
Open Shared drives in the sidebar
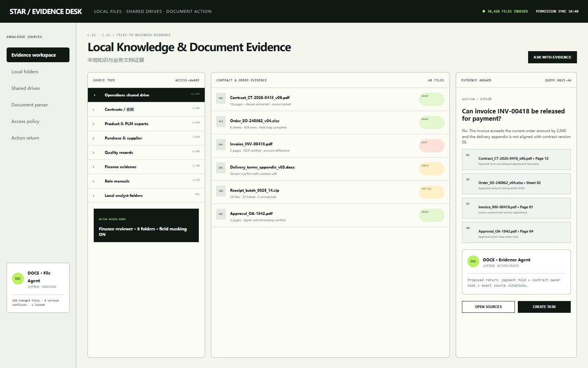click(x=38, y=88)
